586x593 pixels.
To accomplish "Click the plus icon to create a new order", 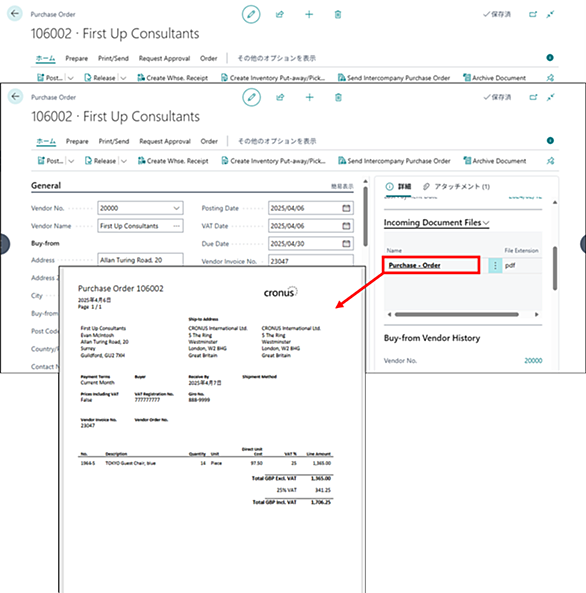I will coord(309,98).
